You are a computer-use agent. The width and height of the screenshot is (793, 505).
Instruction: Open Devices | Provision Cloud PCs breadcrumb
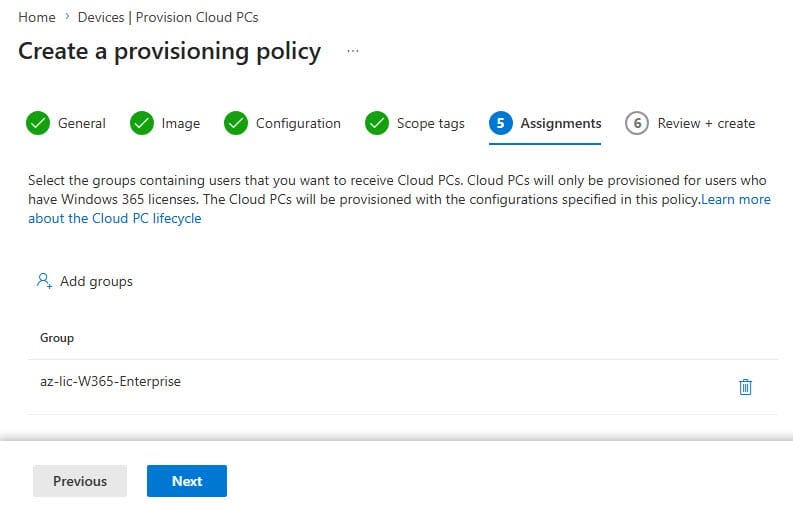(x=168, y=17)
